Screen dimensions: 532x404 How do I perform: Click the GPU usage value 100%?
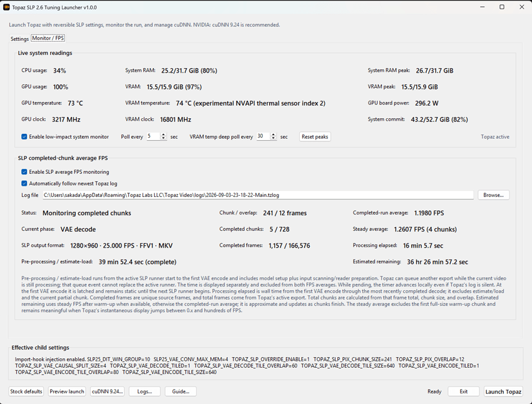pyautogui.click(x=60, y=87)
